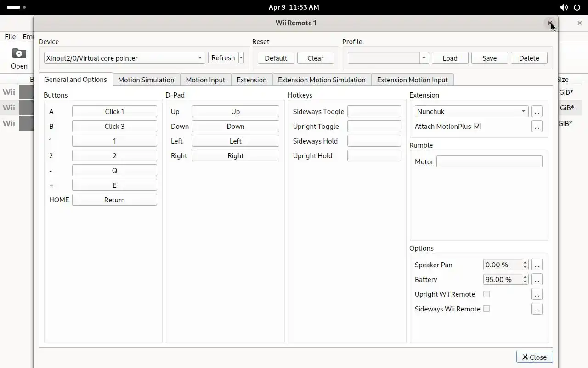The image size is (588, 368).
Task: Click the date and time in top bar
Action: pos(294,7)
